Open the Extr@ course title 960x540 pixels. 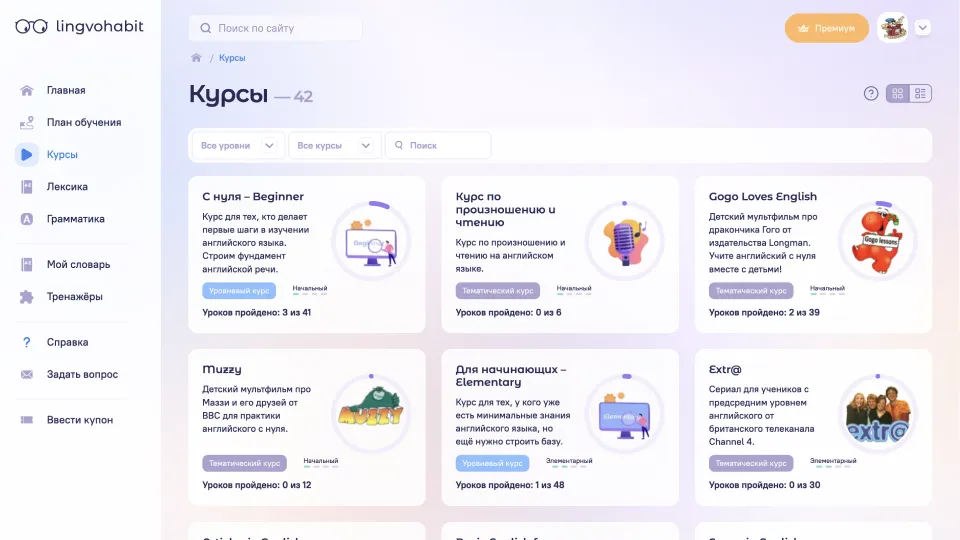coord(725,369)
